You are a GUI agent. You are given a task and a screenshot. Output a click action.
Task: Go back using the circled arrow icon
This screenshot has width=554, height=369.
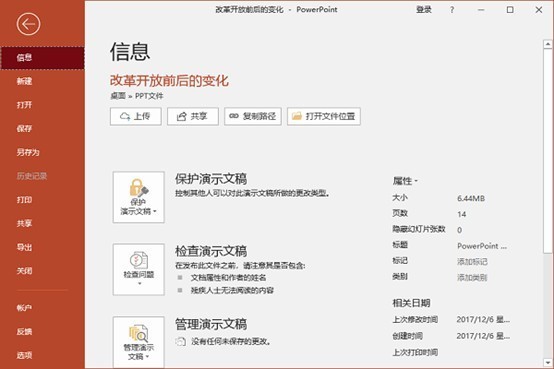click(28, 24)
